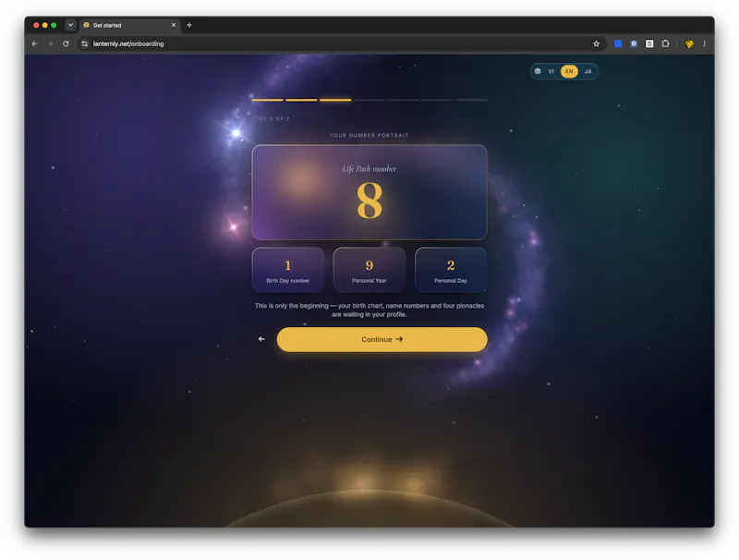Close the Get started tab
Image resolution: width=739 pixels, height=560 pixels.
[x=174, y=25]
